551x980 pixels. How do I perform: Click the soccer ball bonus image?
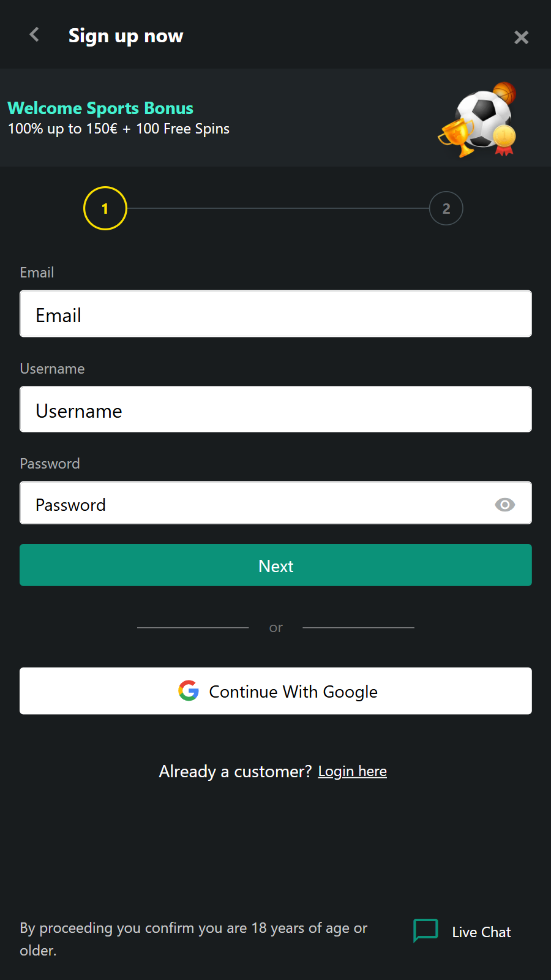click(x=478, y=119)
